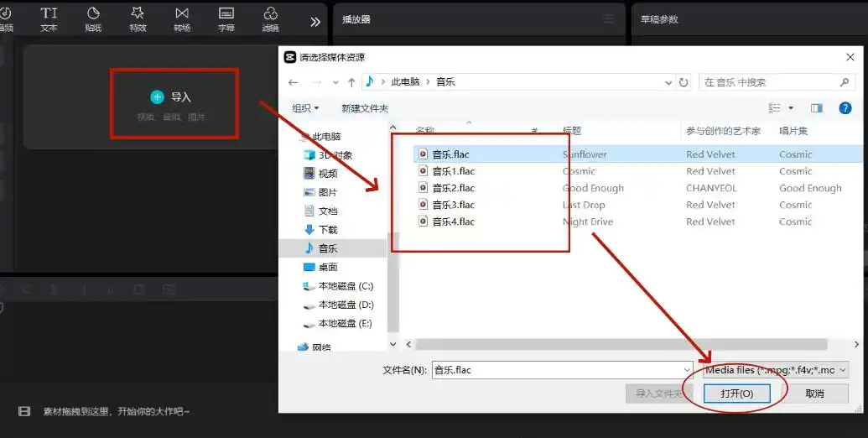Open the Media files type filter dropdown

click(x=776, y=370)
